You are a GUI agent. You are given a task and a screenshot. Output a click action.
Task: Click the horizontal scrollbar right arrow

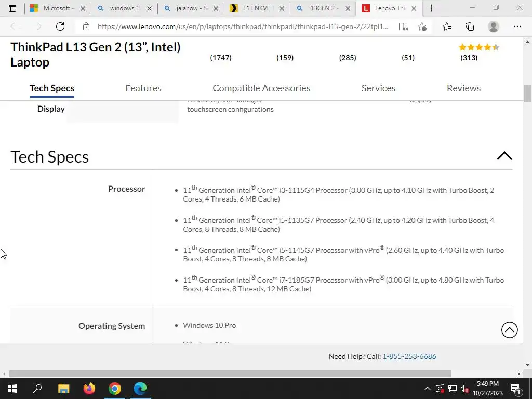[519, 374]
